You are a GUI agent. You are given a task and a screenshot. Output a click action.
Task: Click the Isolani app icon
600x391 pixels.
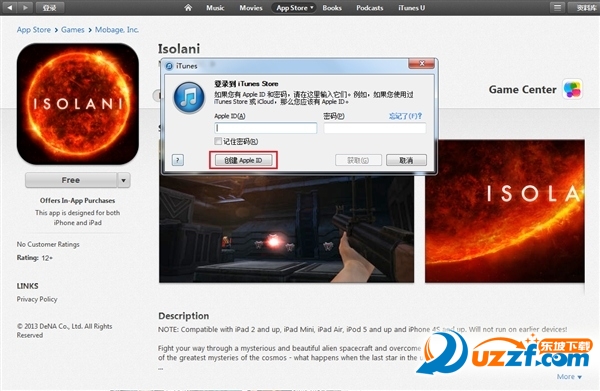[78, 104]
